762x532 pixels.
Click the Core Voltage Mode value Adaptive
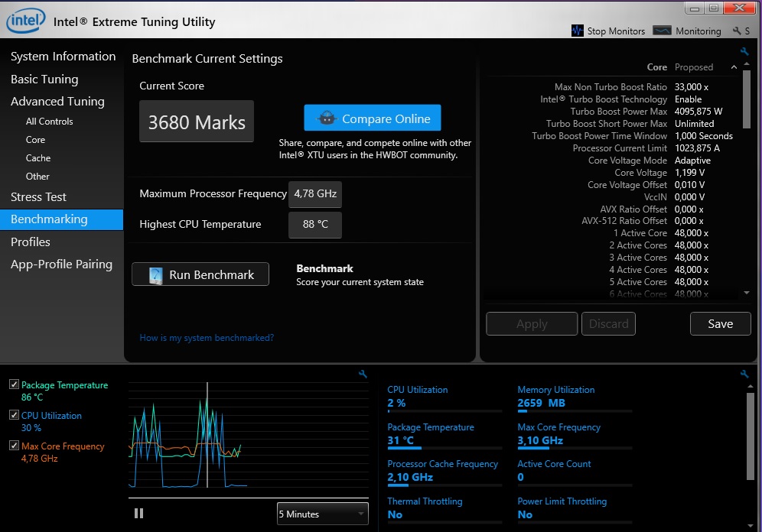[x=692, y=161]
